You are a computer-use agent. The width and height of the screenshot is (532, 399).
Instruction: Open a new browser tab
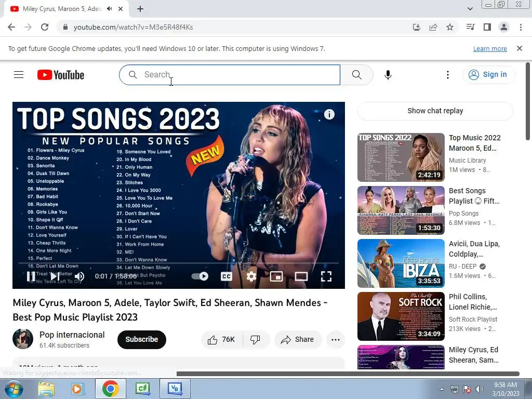click(x=140, y=9)
